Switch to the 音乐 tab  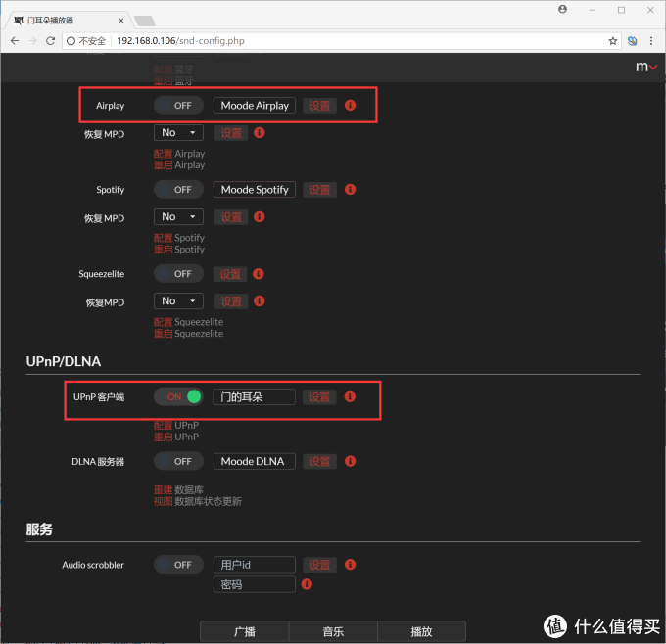pyautogui.click(x=333, y=631)
